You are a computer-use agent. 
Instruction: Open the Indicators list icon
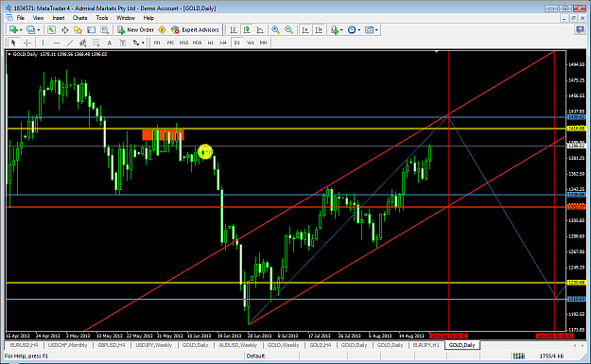point(335,29)
